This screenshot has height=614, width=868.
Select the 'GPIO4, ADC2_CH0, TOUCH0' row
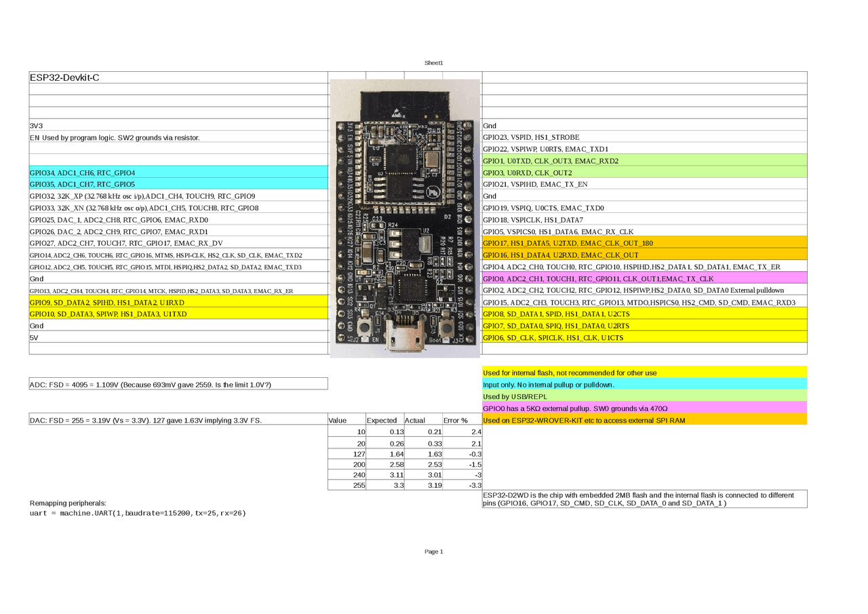(644, 267)
